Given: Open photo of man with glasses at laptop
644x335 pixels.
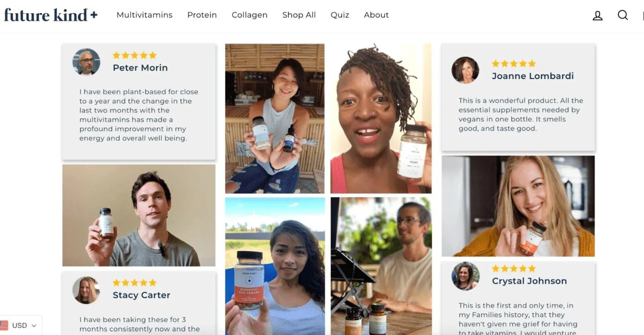Looking at the screenshot, I should 381,266.
